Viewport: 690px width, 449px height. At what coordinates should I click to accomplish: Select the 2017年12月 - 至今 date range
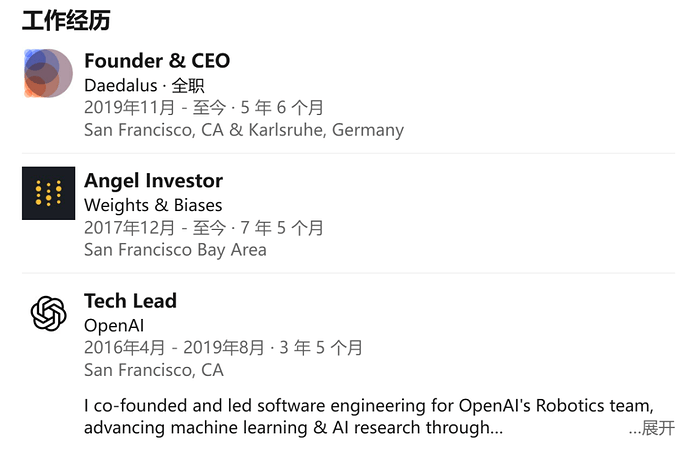[155, 228]
